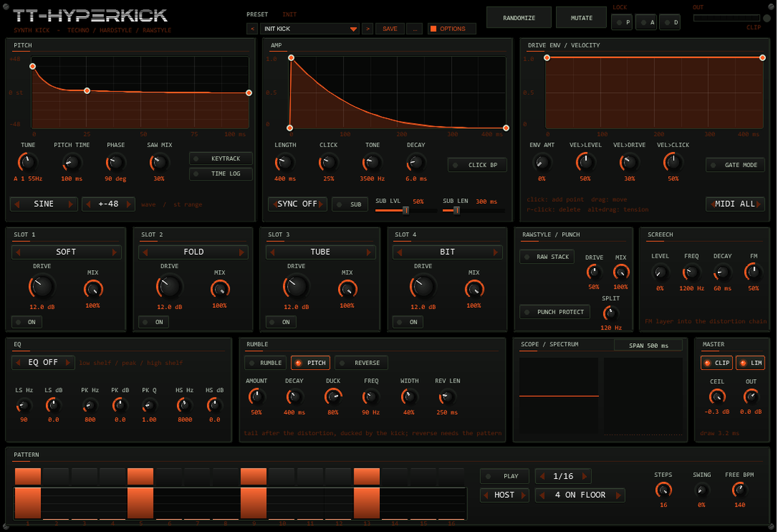
Task: Toggle the TIME LOG button
Action: (221, 174)
